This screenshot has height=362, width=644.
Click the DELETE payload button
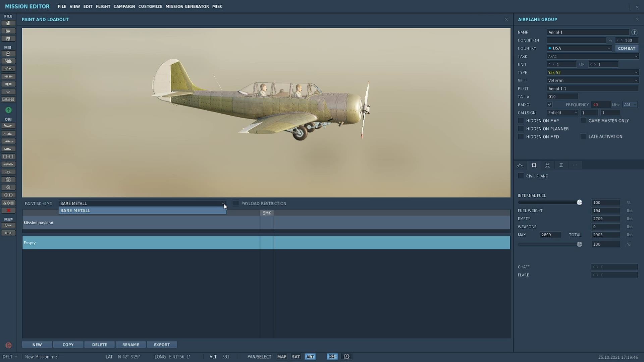click(100, 345)
